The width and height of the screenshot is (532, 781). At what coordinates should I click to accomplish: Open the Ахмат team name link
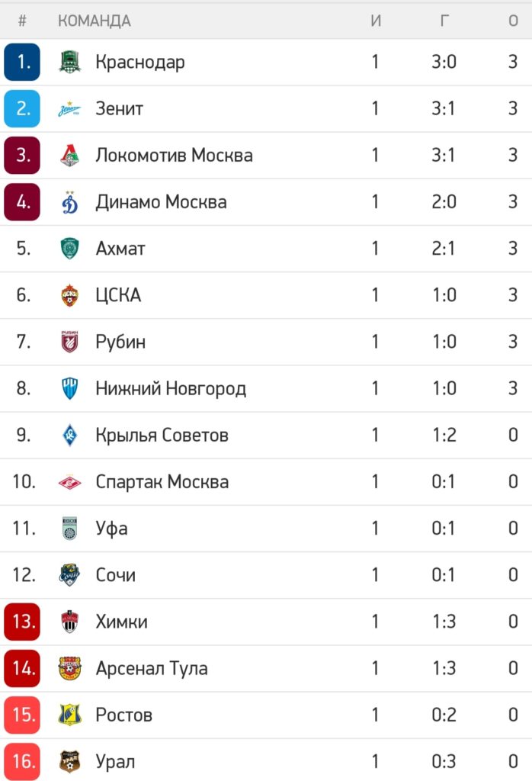[x=120, y=249]
